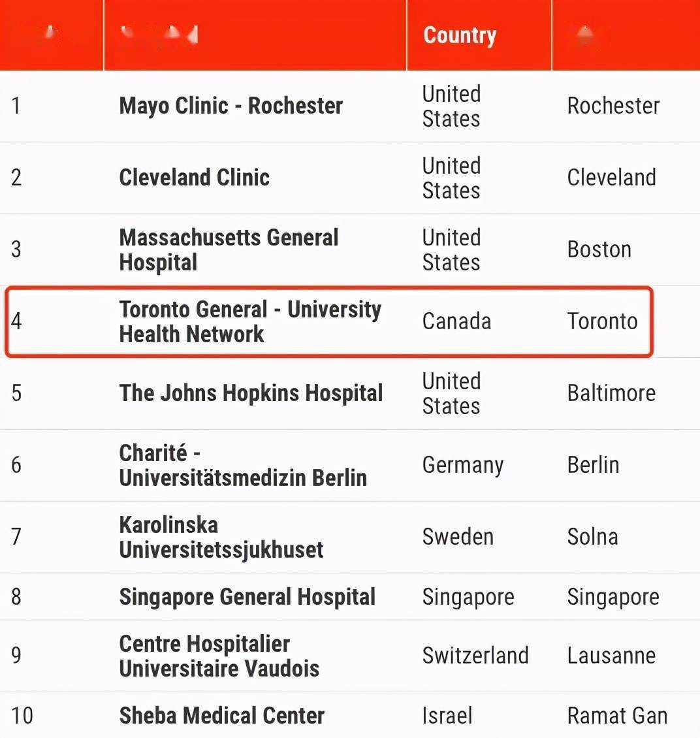Open Centre Hospitalier Universitaire Vaudois entry
This screenshot has height=738, width=700.
pyautogui.click(x=219, y=656)
